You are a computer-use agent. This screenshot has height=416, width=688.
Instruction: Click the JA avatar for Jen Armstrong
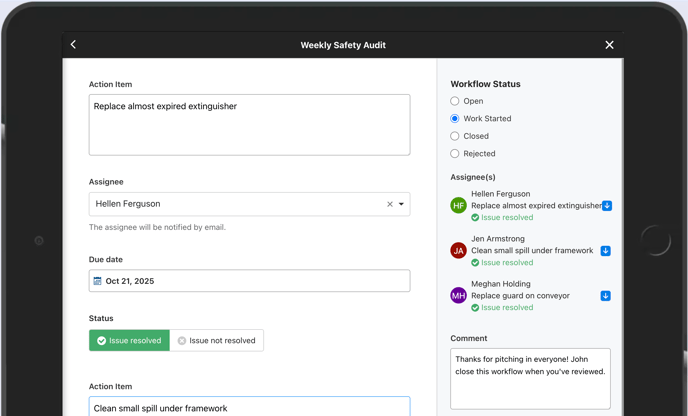pyautogui.click(x=458, y=251)
